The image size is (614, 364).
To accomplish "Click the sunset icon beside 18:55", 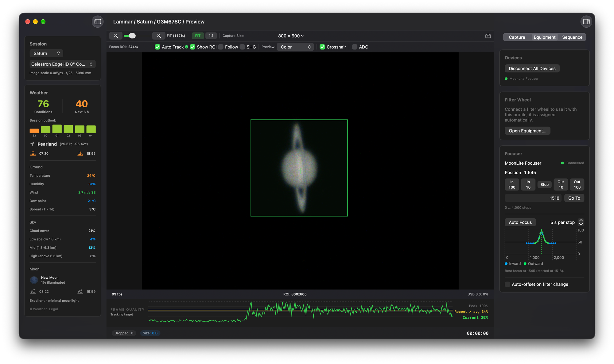I will pos(80,153).
